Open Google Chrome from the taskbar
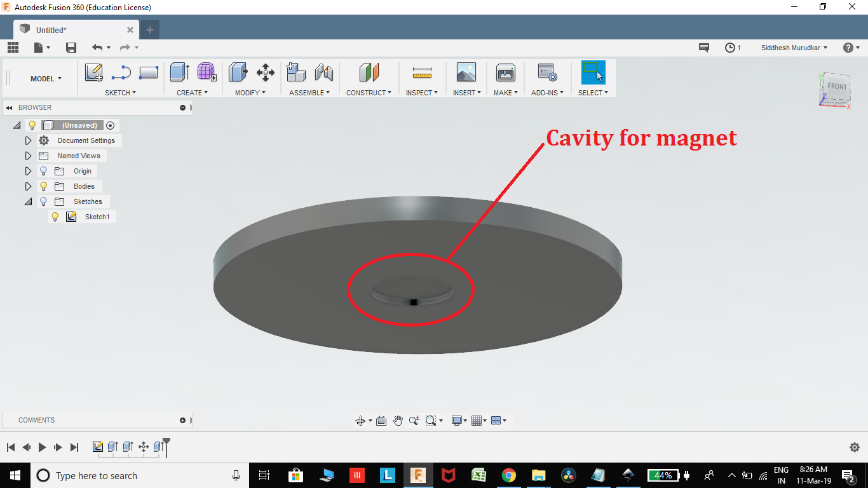The width and height of the screenshot is (868, 488). pyautogui.click(x=508, y=475)
